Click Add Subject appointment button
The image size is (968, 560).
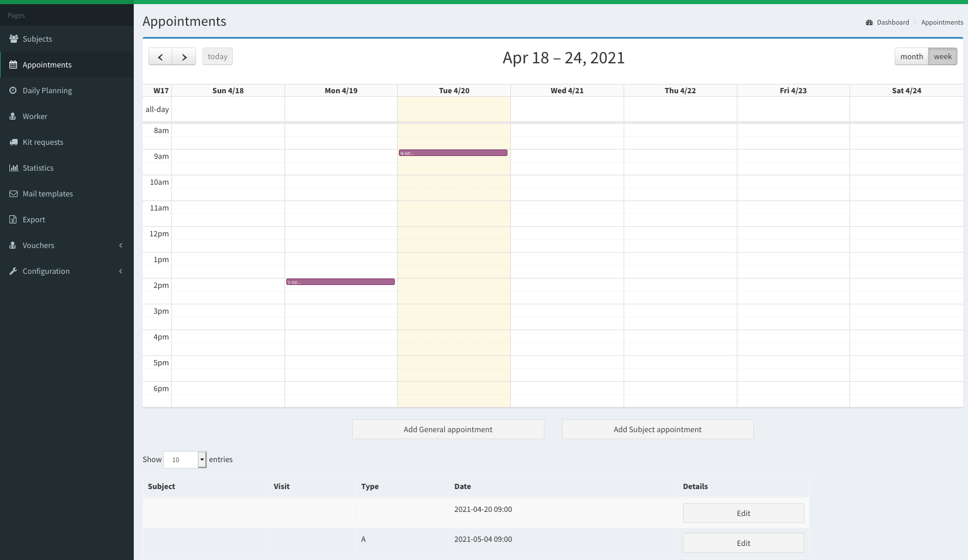pyautogui.click(x=657, y=429)
